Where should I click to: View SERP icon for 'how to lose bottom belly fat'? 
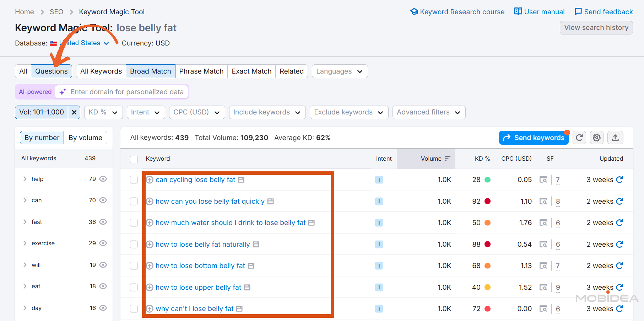click(x=543, y=266)
